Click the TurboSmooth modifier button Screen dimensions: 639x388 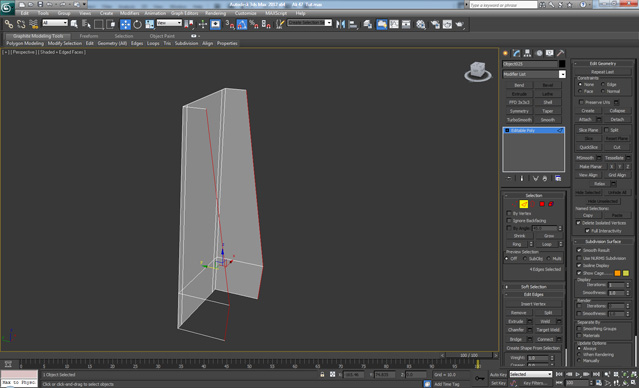point(519,120)
